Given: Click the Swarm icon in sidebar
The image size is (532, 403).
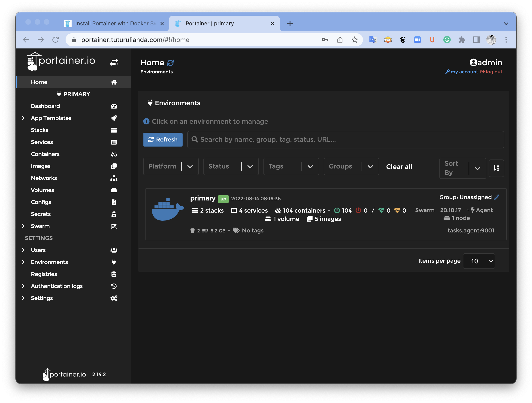Looking at the screenshot, I should click(x=114, y=226).
